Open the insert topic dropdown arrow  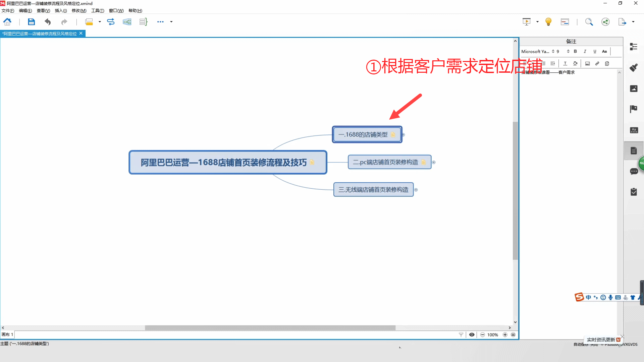point(100,22)
